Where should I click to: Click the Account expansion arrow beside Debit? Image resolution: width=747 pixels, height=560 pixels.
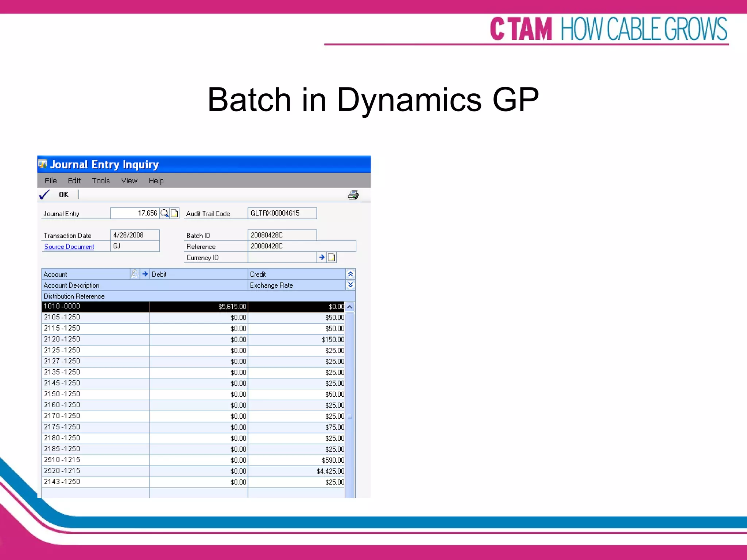[x=145, y=274]
